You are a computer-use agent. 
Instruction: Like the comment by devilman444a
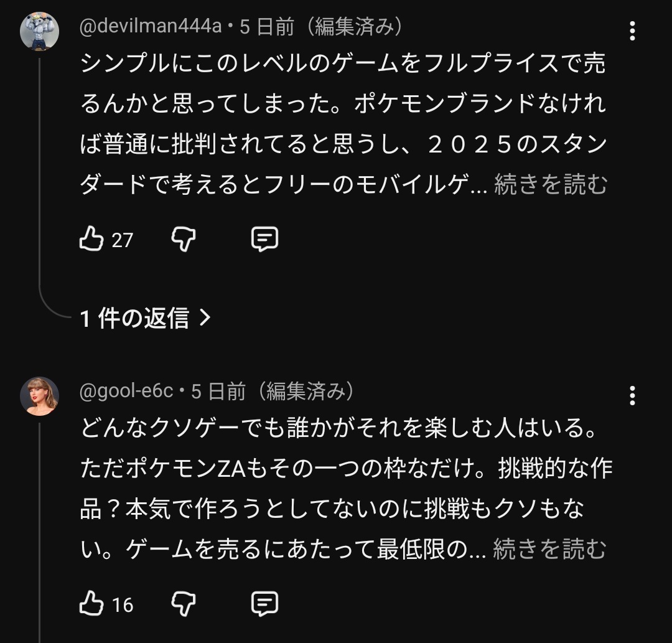91,239
